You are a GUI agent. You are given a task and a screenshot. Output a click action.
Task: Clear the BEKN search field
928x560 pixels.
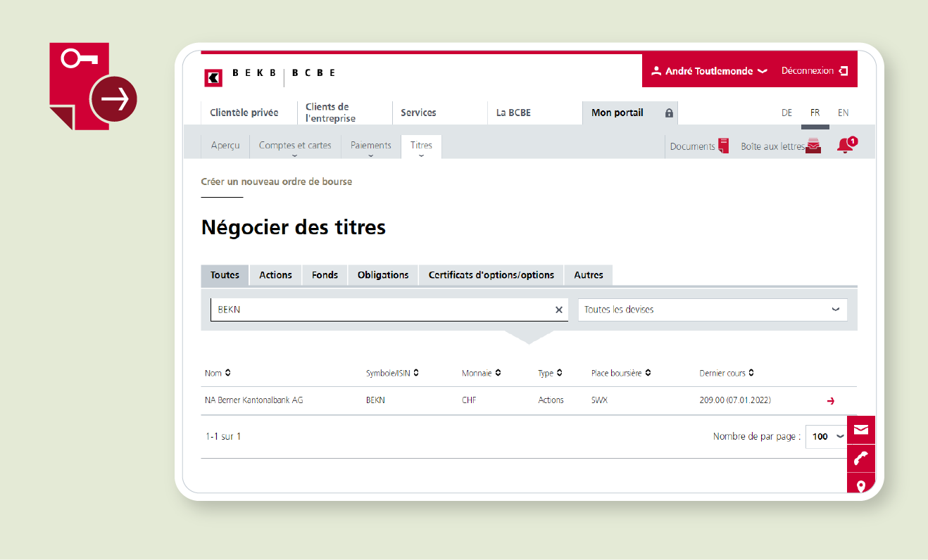(559, 310)
